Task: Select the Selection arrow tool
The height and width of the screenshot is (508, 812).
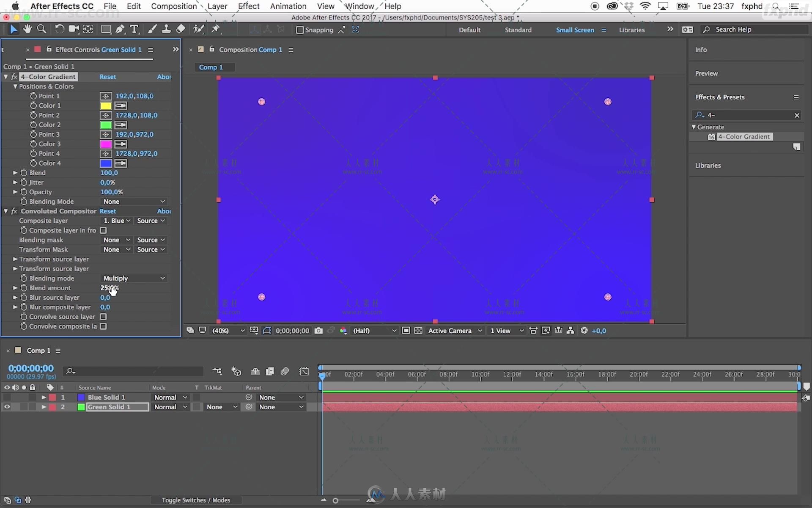Action: coord(14,29)
